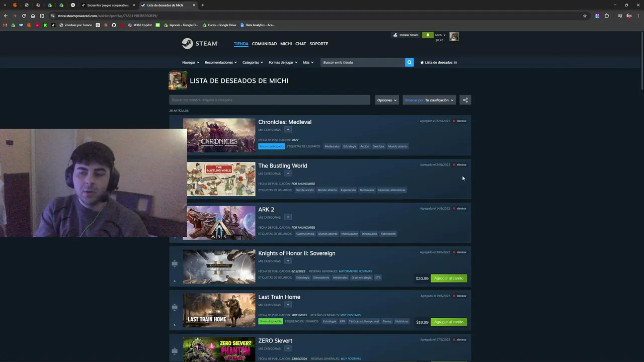Expand the Formas de jugar dropdown
Image resolution: width=644 pixels, height=362 pixels.
pyautogui.click(x=283, y=62)
